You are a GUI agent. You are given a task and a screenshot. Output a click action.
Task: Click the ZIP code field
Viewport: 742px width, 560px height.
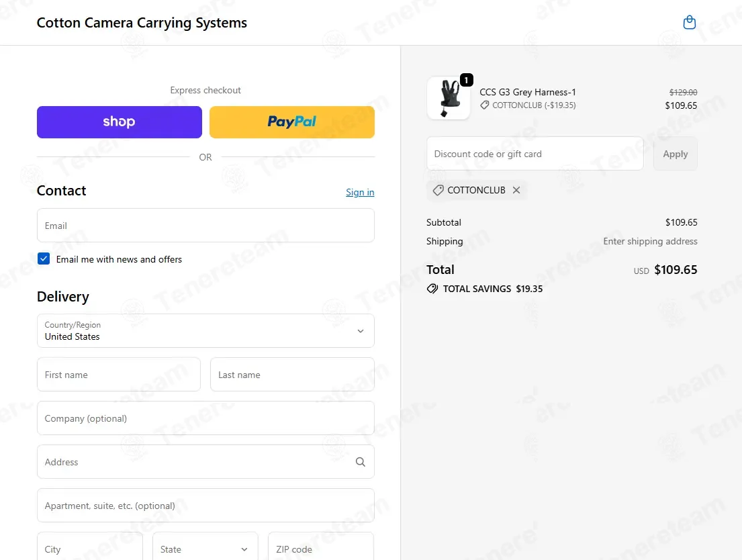click(320, 549)
